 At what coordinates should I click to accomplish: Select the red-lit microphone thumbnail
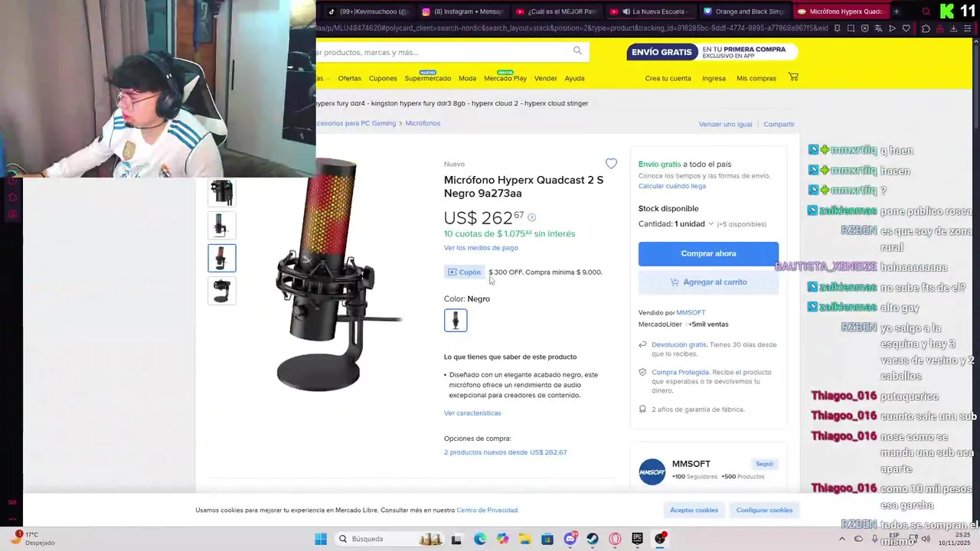222,258
